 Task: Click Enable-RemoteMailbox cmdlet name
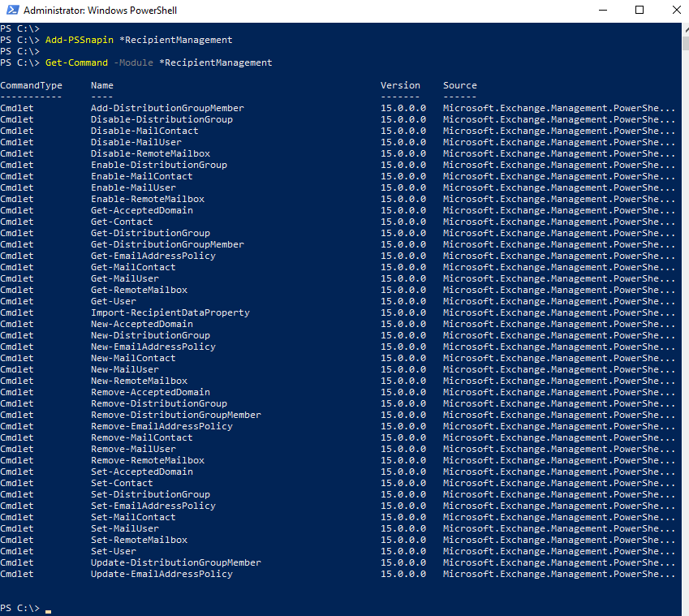click(x=148, y=199)
